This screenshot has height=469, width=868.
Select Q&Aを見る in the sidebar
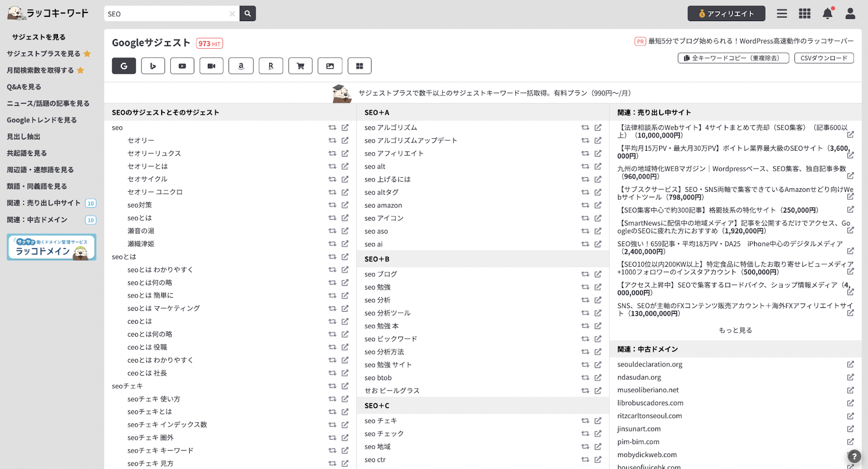pyautogui.click(x=24, y=87)
